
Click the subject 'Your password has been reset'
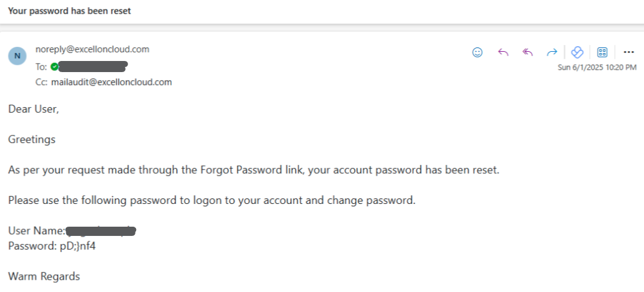[70, 11]
